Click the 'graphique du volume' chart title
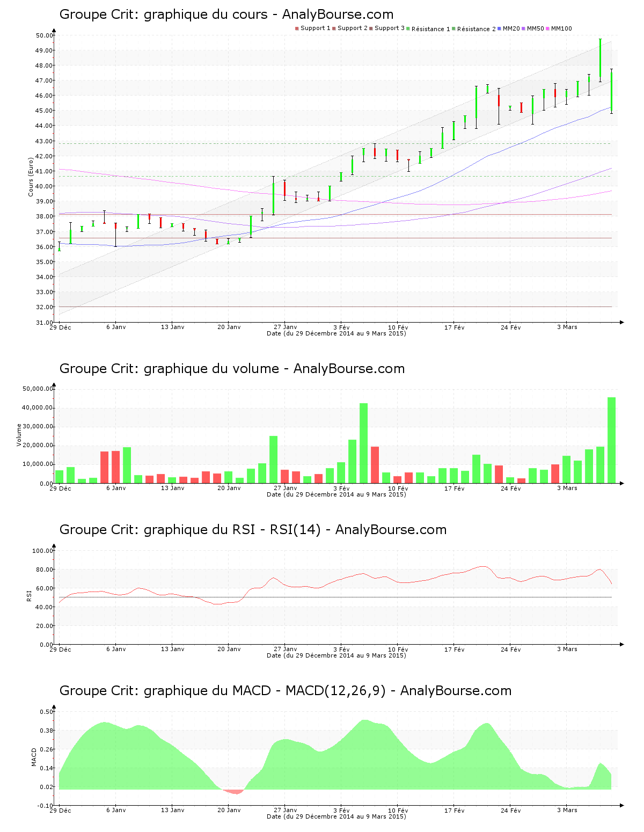The image size is (644, 832). (232, 369)
